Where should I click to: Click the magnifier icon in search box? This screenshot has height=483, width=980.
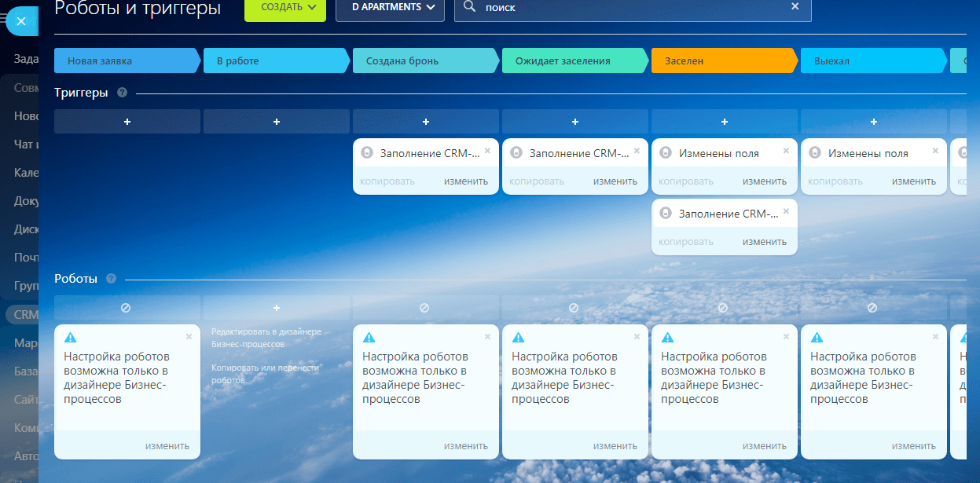pyautogui.click(x=469, y=6)
